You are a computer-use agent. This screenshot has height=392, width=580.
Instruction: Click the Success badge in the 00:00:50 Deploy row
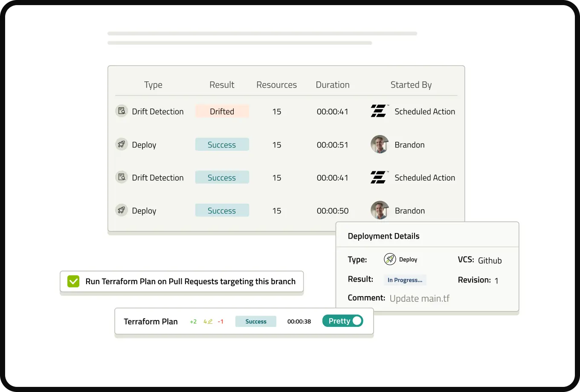click(x=222, y=210)
